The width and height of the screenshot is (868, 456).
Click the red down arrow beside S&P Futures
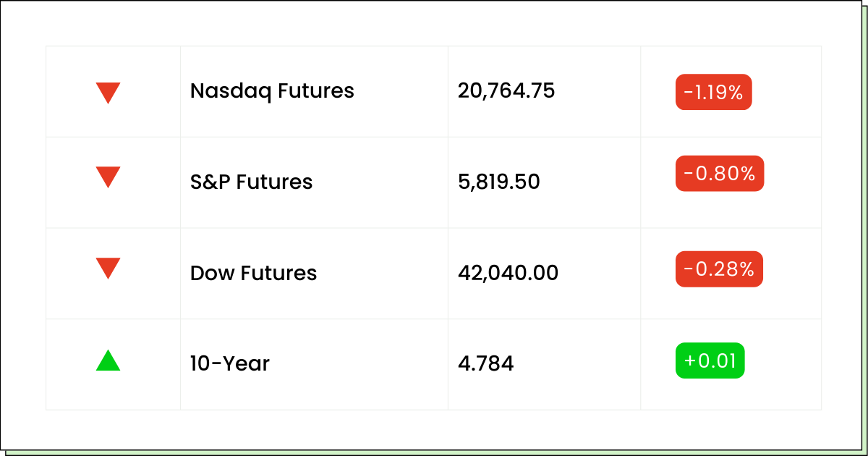[108, 177]
